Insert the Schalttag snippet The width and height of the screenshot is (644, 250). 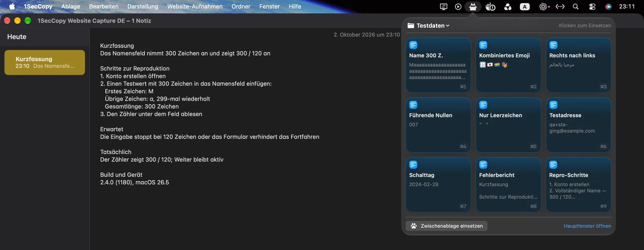(438, 185)
